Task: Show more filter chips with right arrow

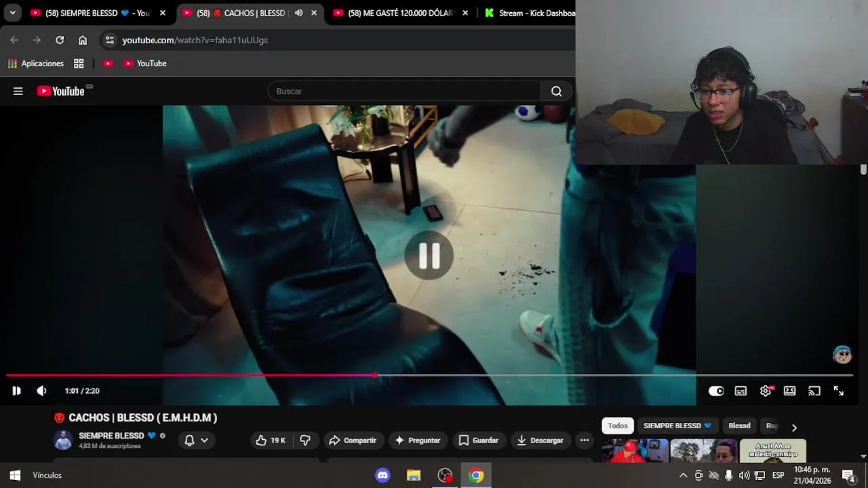Action: [x=794, y=427]
